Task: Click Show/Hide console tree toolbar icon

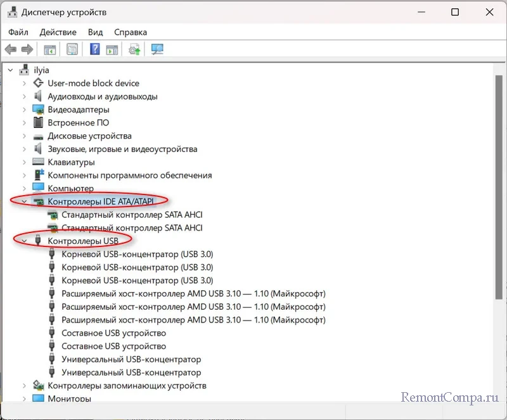Action: [49, 49]
